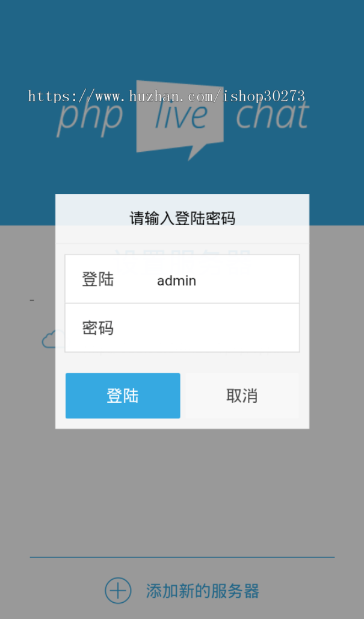Click the 取消 cancel button
The height and width of the screenshot is (619, 364).
point(242,396)
